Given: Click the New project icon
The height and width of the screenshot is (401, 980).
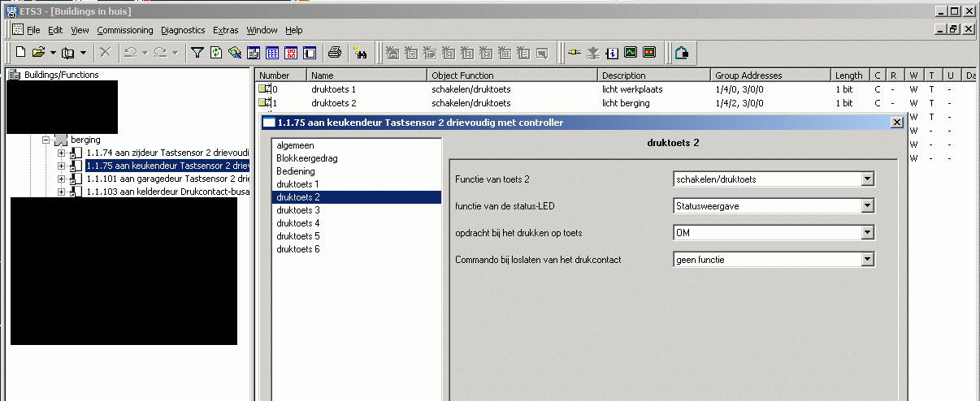Looking at the screenshot, I should (x=20, y=53).
